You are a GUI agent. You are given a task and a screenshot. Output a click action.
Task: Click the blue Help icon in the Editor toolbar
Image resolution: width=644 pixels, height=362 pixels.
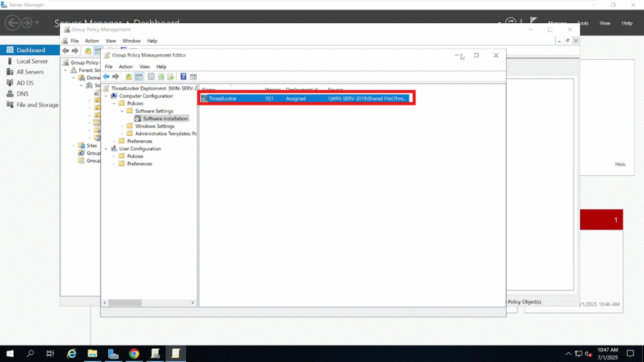(183, 77)
